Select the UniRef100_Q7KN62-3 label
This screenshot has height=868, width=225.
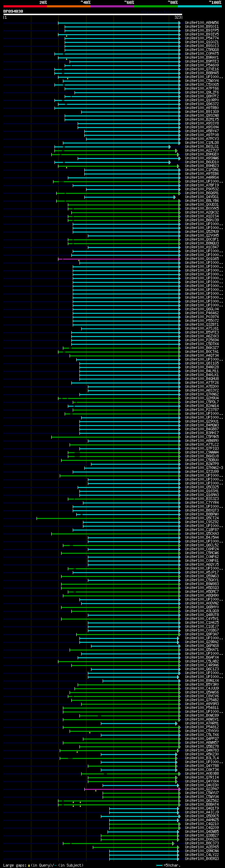coord(204,468)
